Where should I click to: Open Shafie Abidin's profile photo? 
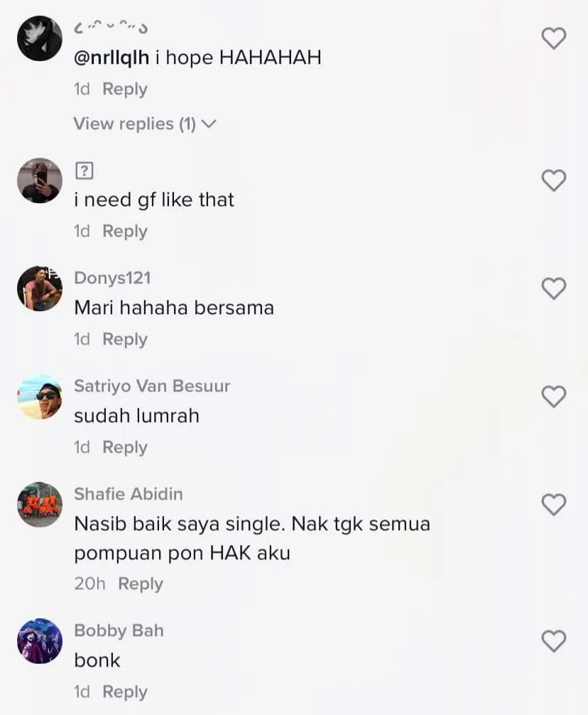[40, 505]
